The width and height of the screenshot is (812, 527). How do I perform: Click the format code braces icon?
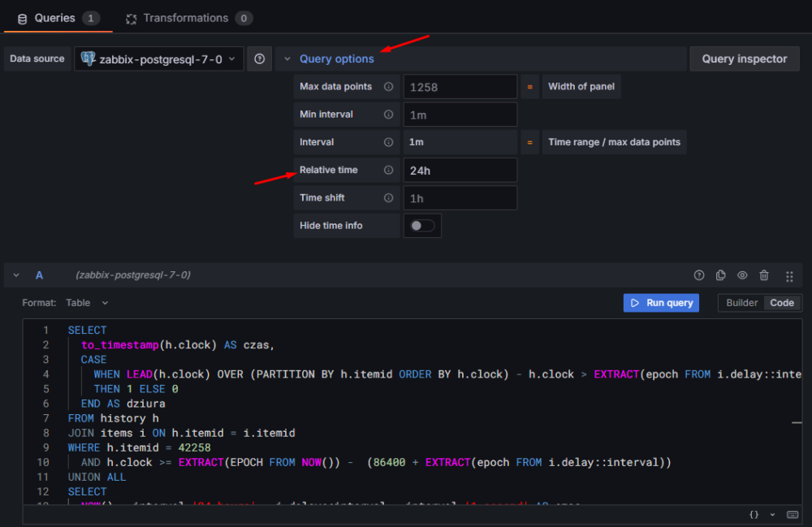click(754, 515)
